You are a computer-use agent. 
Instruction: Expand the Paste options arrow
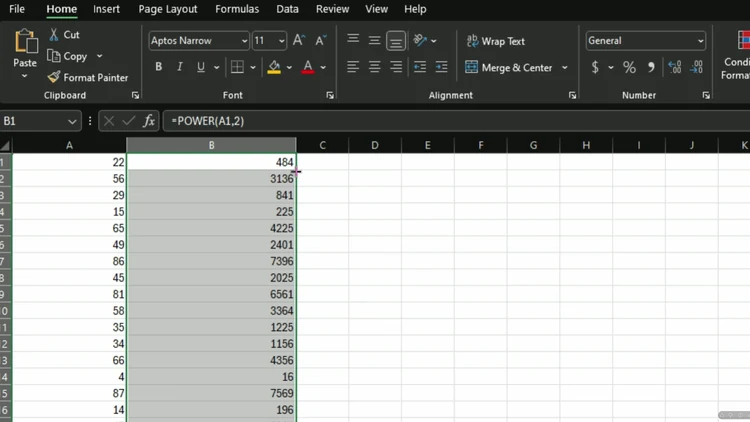tap(24, 76)
